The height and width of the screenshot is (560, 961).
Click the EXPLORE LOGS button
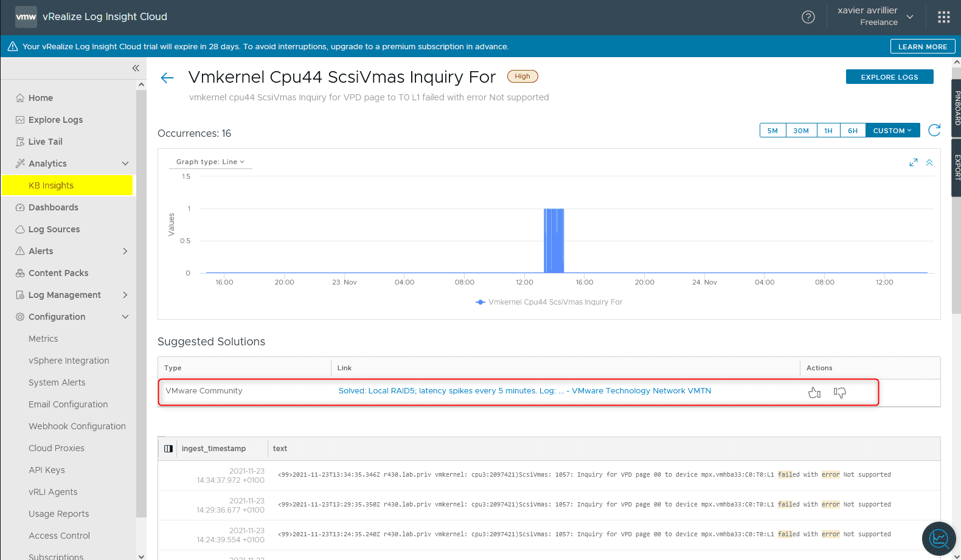889,77
